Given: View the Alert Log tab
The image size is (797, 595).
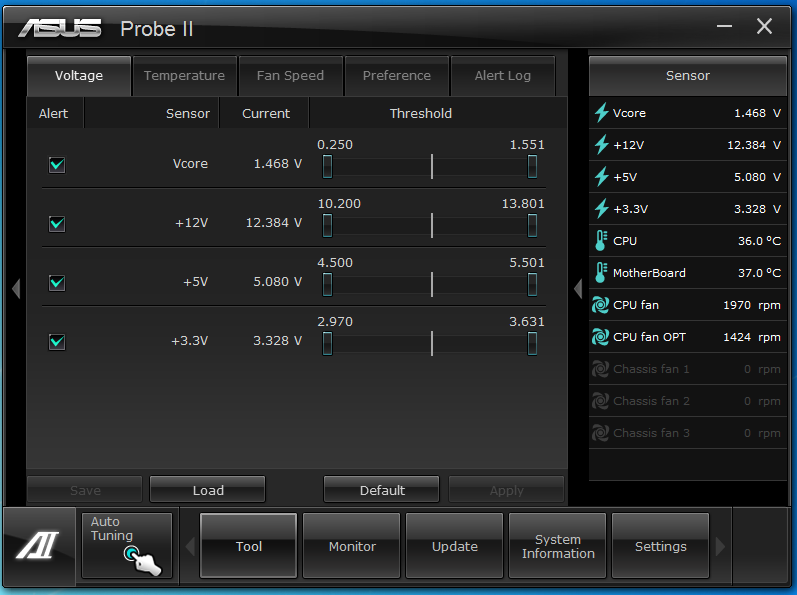Looking at the screenshot, I should [503, 76].
